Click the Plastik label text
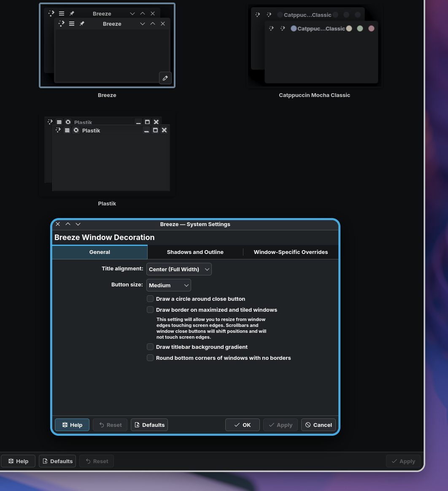Screen dimensions: 448x491 [107, 204]
